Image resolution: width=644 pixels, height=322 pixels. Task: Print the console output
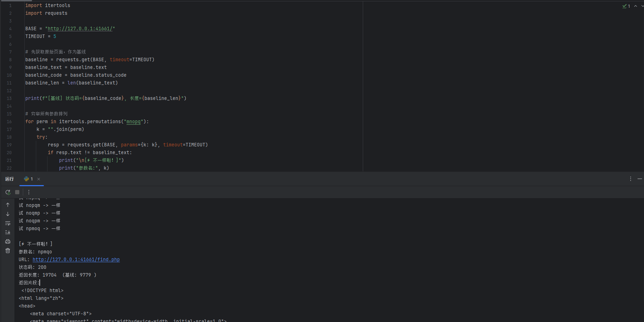click(x=8, y=241)
